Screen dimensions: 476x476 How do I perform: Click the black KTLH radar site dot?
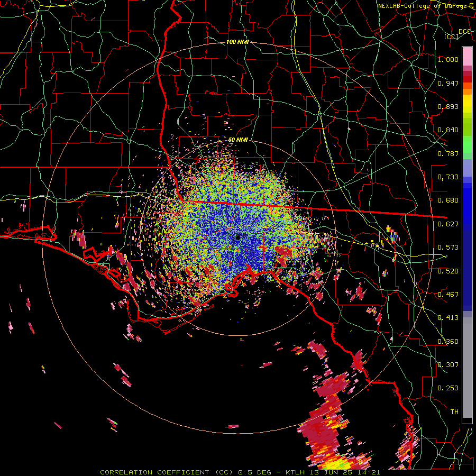[238, 237]
